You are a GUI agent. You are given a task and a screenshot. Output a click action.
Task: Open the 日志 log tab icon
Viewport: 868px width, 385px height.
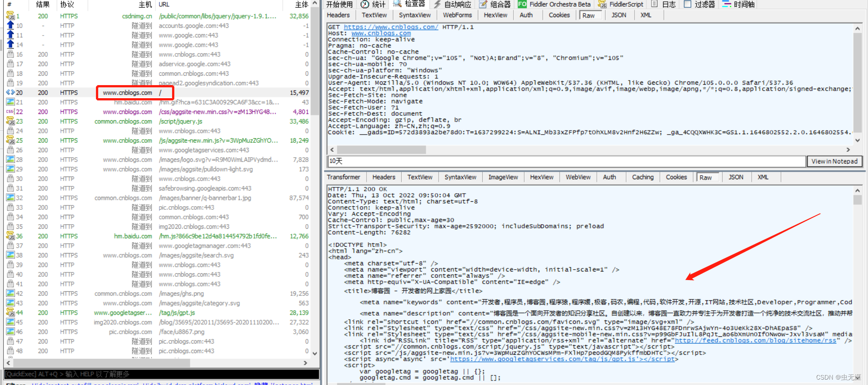(654, 4)
